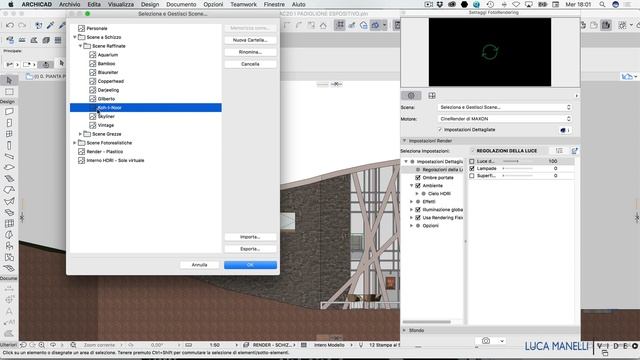
Task: Click the grid snap icon in the toolbar
Action: point(340,25)
